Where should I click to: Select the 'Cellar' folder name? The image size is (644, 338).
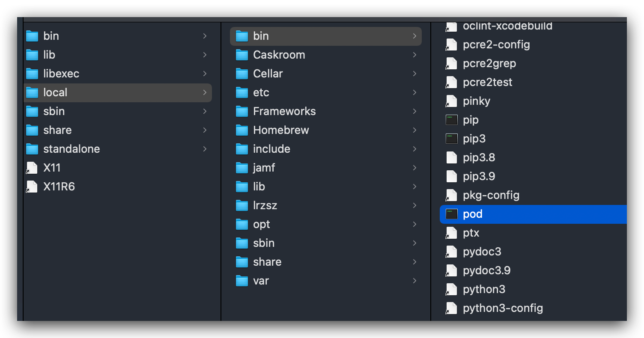coord(268,74)
